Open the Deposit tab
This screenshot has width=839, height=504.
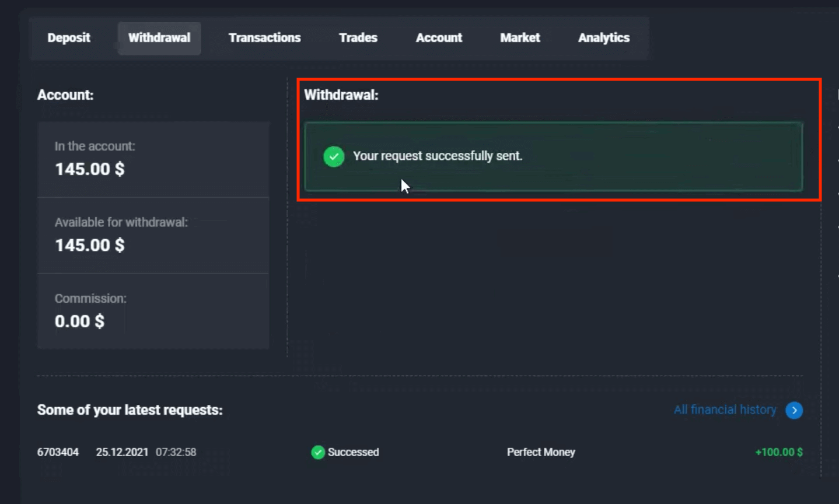(x=69, y=38)
